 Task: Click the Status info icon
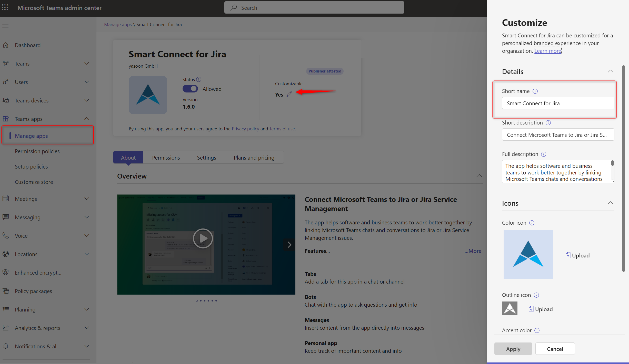[199, 79]
